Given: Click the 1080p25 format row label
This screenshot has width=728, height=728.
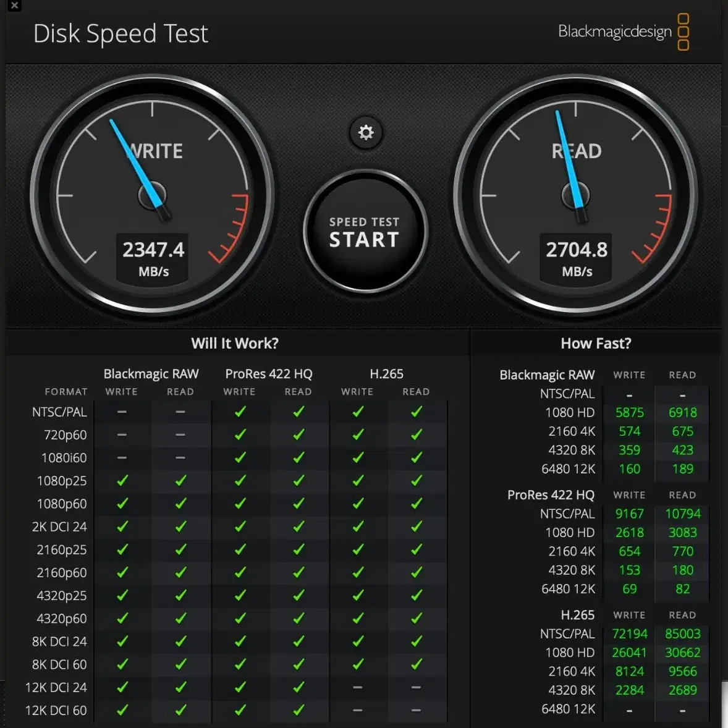Looking at the screenshot, I should (62, 481).
